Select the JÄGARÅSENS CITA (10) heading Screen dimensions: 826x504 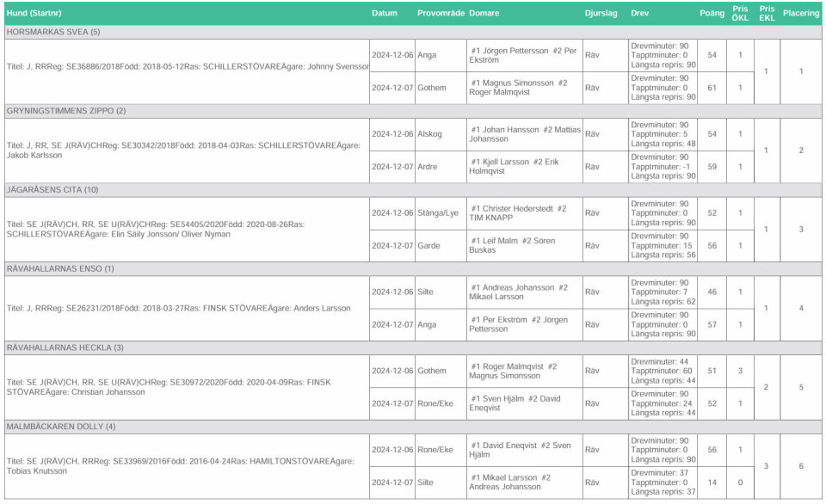point(52,190)
